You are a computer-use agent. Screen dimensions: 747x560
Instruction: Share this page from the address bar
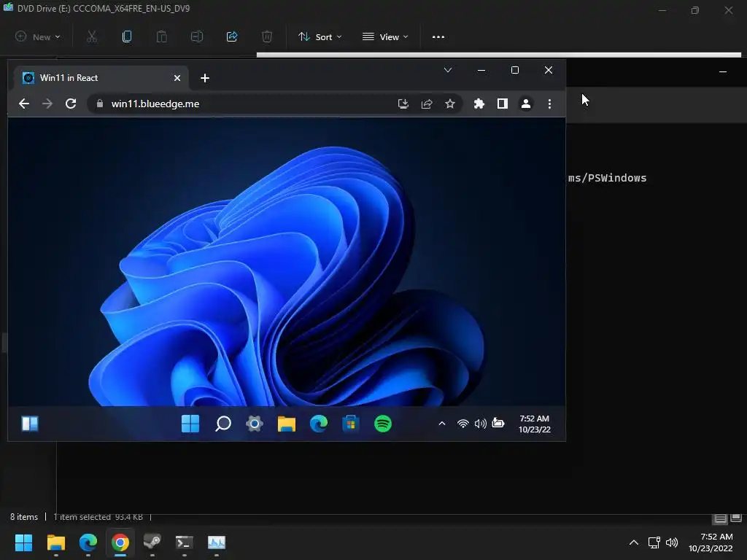427,104
